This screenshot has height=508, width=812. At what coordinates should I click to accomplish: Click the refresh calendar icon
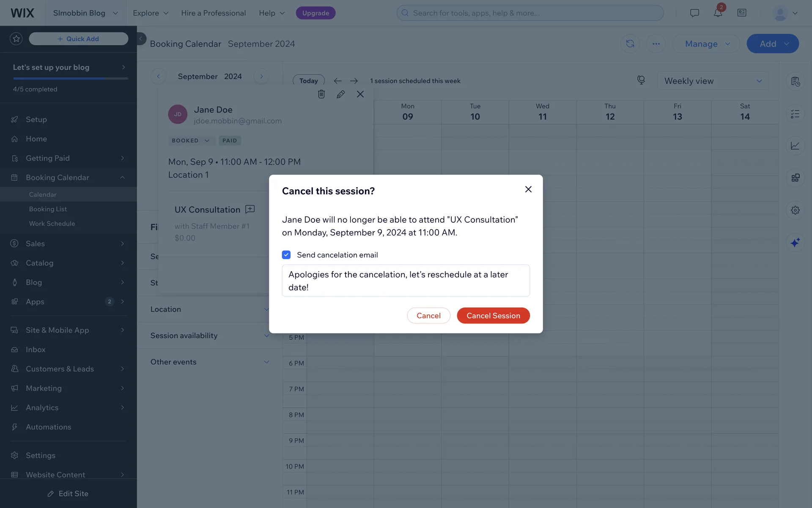(630, 44)
